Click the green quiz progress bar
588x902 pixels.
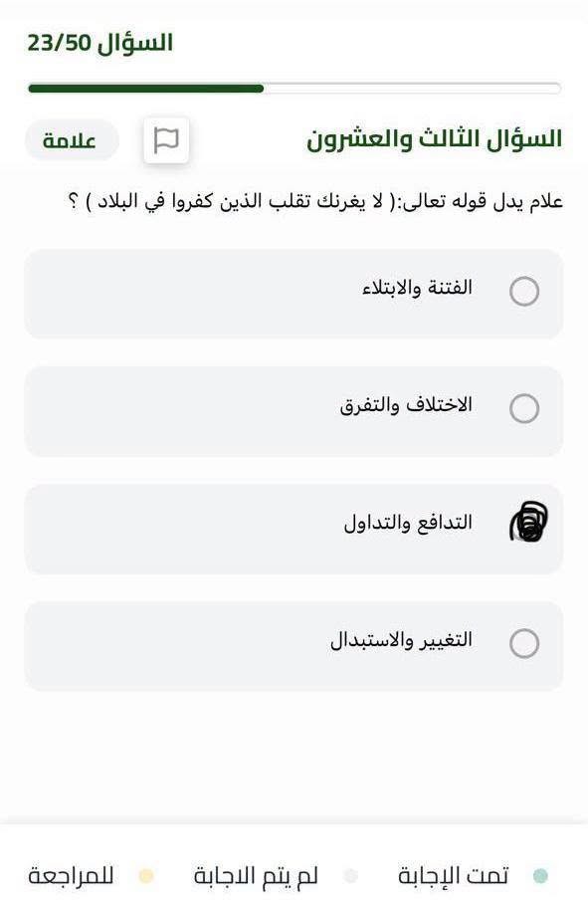point(146,88)
